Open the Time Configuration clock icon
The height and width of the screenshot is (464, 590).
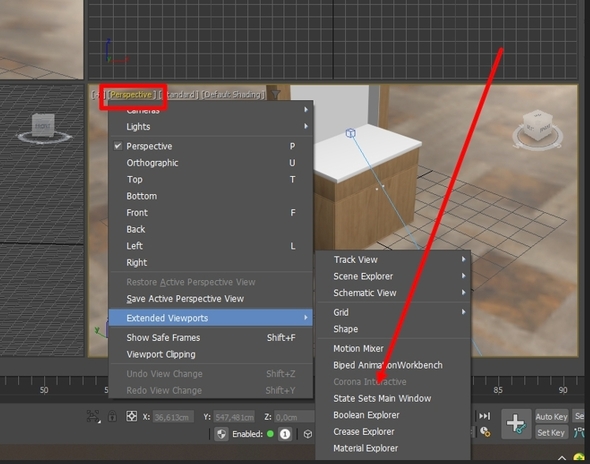485,432
